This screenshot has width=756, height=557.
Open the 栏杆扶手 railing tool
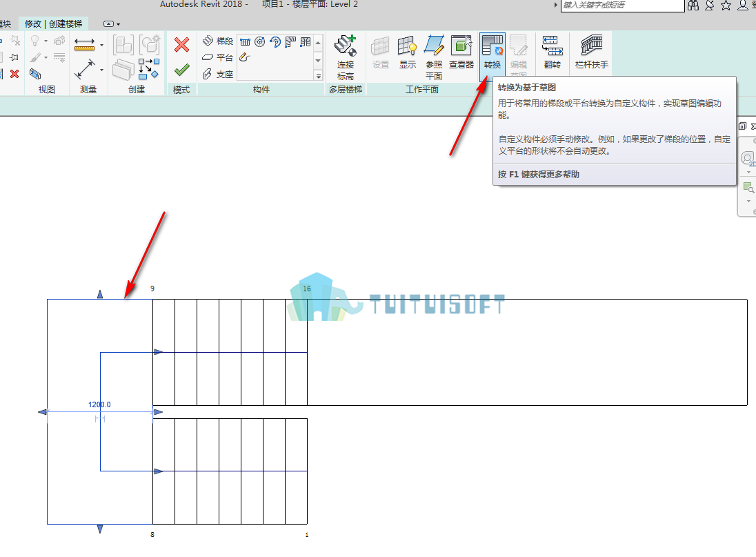(592, 52)
